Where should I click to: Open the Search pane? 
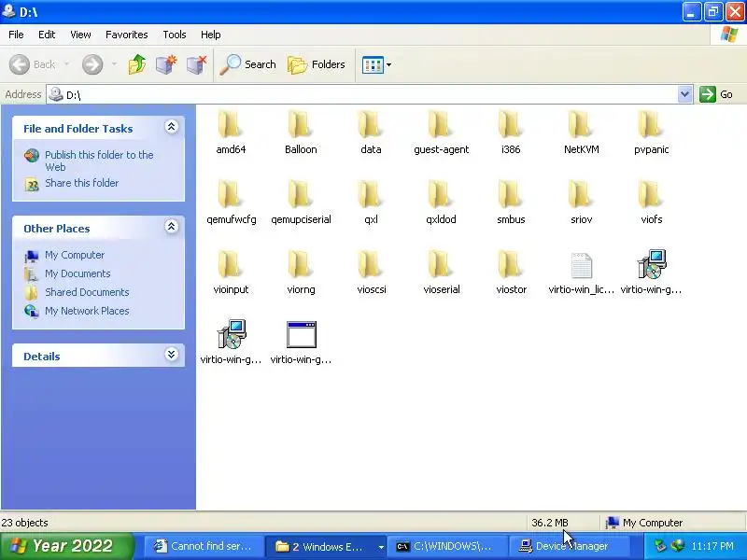tap(247, 64)
